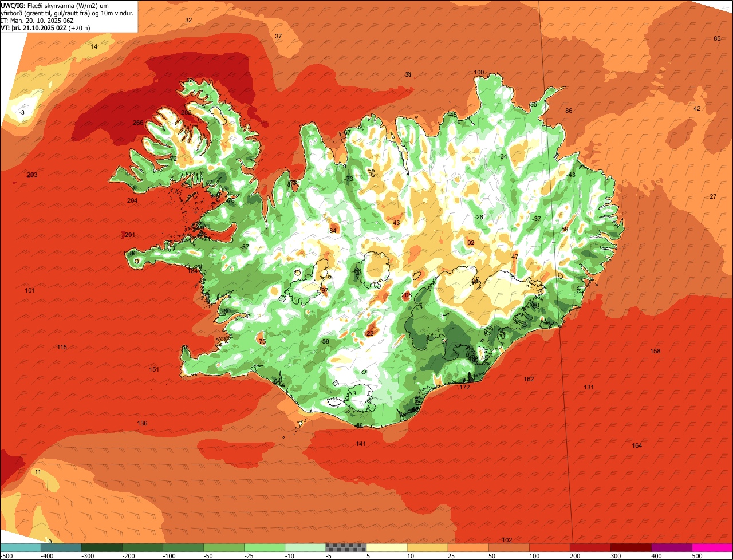733x560 pixels.
Task: Click the '(+20 h)' forecast offset text
Action: 79,27
